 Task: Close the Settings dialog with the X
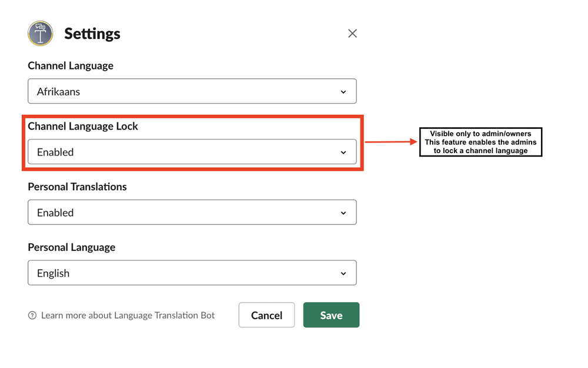click(352, 34)
